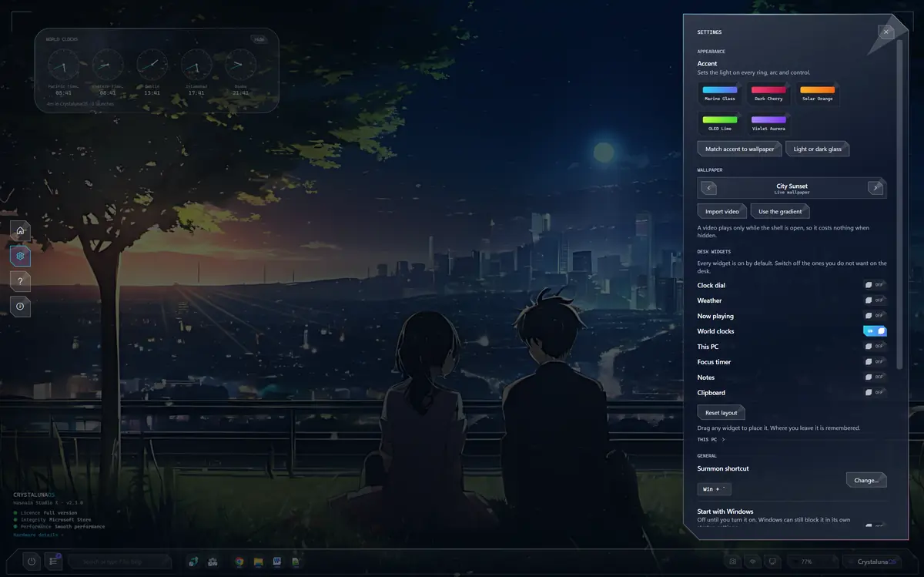
Task: Choose the Violet Aurora accent
Action: point(768,123)
